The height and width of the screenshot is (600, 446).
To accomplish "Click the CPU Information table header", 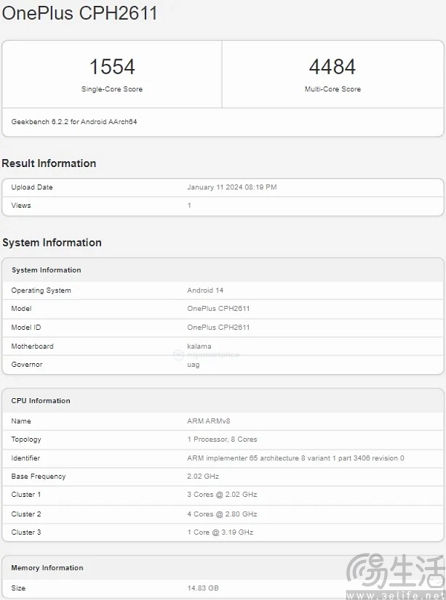I will click(x=223, y=401).
